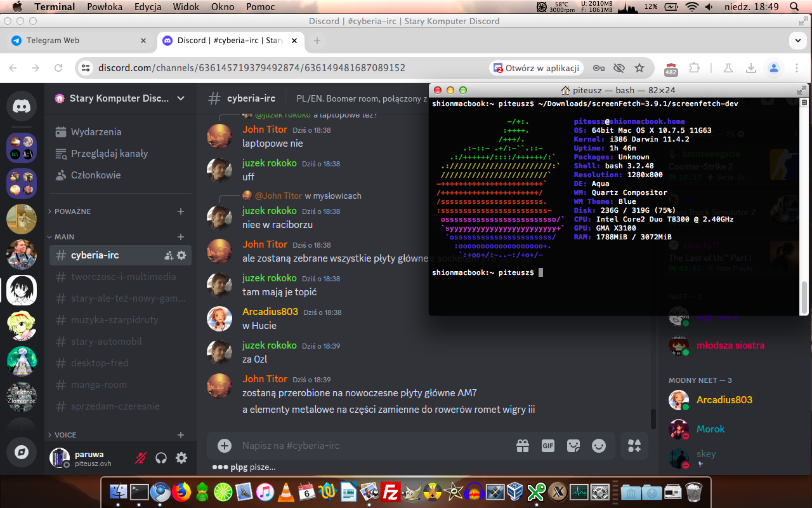
Task: Create a channel in the VOICE category
Action: tap(181, 435)
